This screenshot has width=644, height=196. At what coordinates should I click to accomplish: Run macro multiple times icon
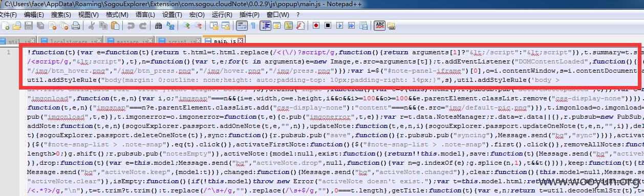pos(351,26)
